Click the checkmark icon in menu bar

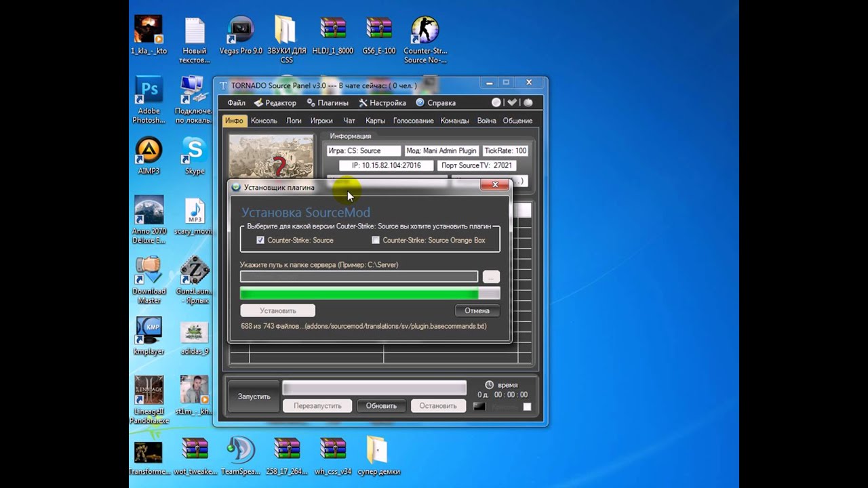coord(512,102)
